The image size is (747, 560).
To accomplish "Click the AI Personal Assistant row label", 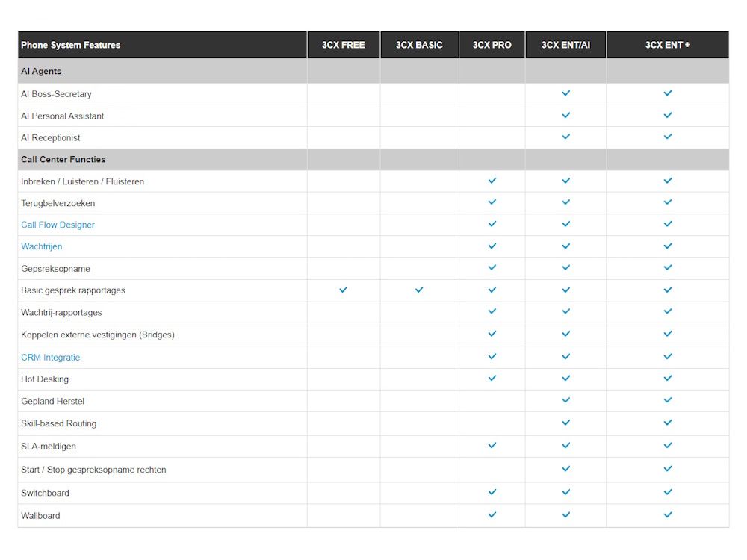I will click(x=63, y=116).
